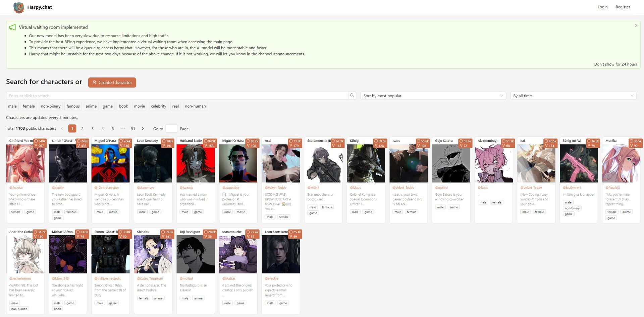The image size is (644, 317).
Task: Open the Husband Blade character image
Action: (196, 164)
